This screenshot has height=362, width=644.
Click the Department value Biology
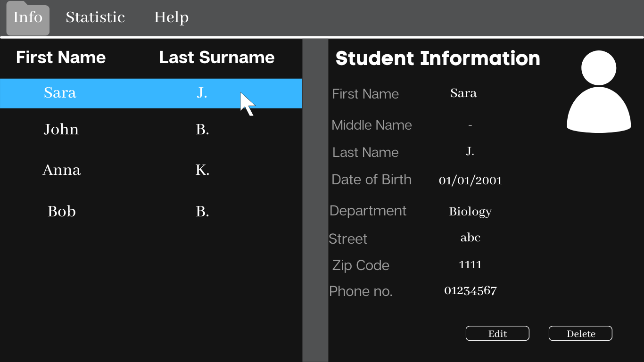470,212
